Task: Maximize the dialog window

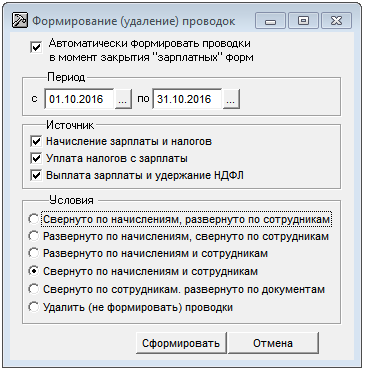Action: [x=303, y=21]
